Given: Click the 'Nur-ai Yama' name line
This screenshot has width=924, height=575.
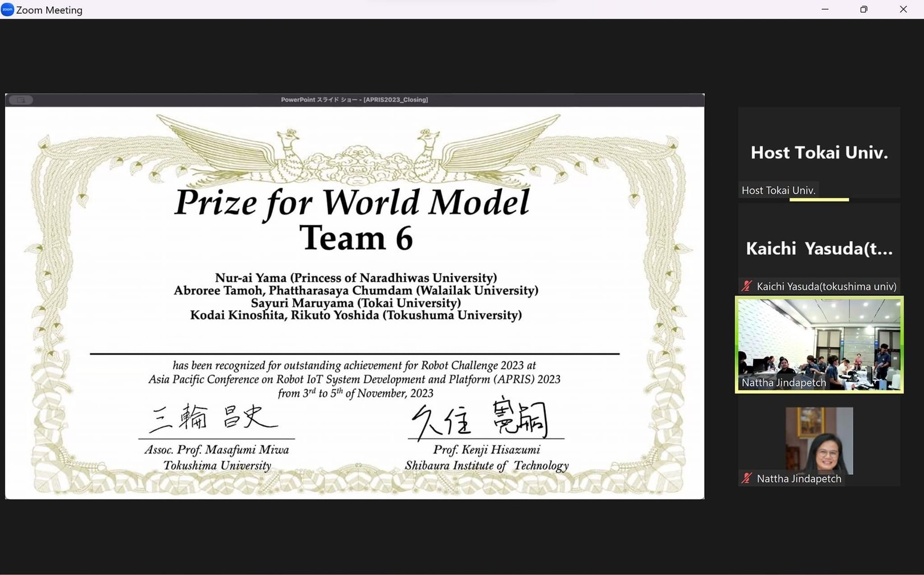Looking at the screenshot, I should (x=356, y=278).
